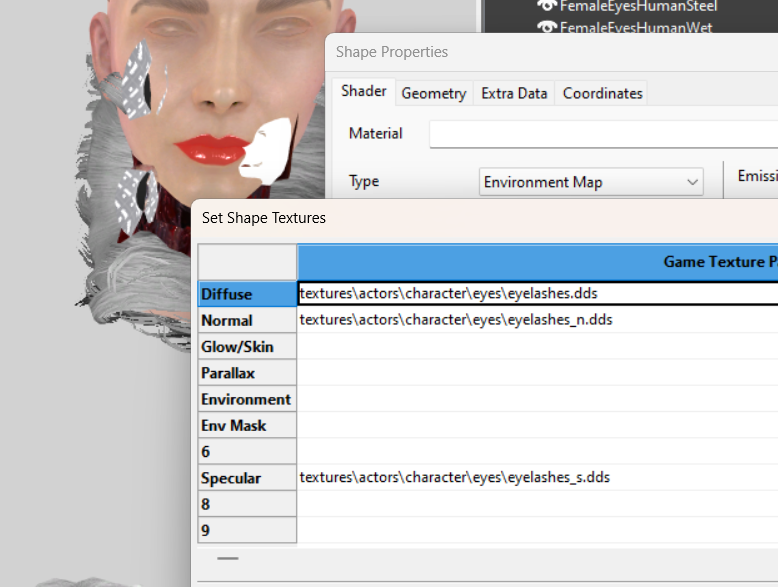The image size is (778, 587).
Task: Open the Type dropdown showing Environment Map
Action: tap(591, 182)
